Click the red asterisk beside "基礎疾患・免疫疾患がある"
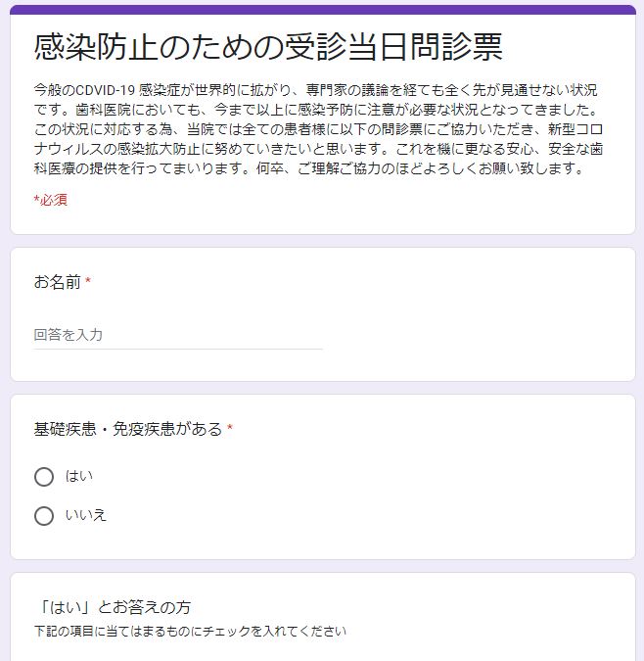Screen dimensions: 644x661 (x=230, y=430)
